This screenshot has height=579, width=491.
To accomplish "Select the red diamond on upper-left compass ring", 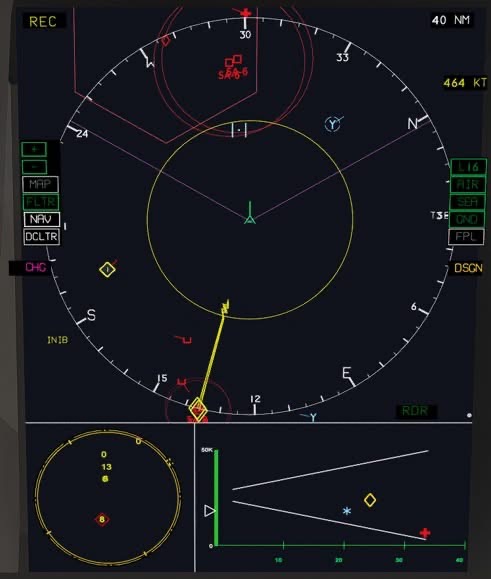I will tap(165, 40).
